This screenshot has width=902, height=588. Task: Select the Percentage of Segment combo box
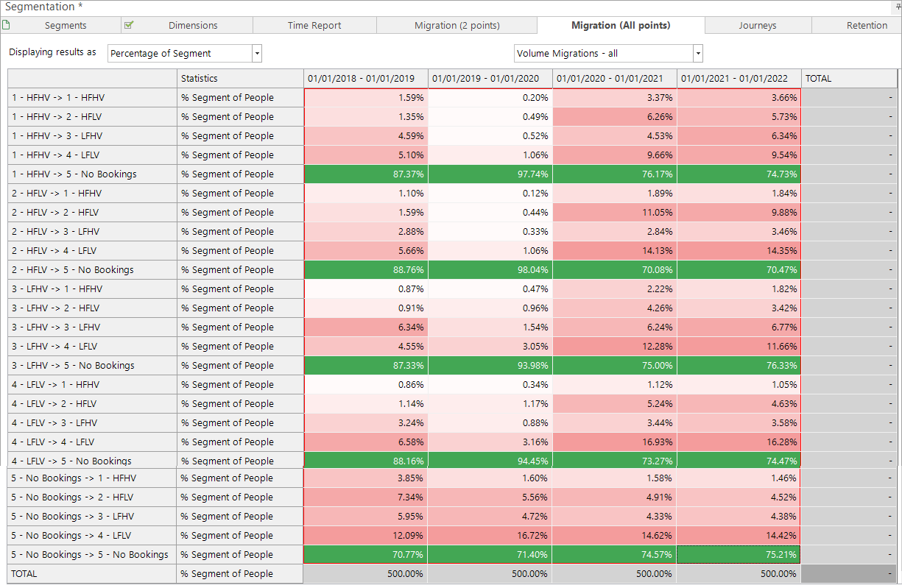coord(185,53)
